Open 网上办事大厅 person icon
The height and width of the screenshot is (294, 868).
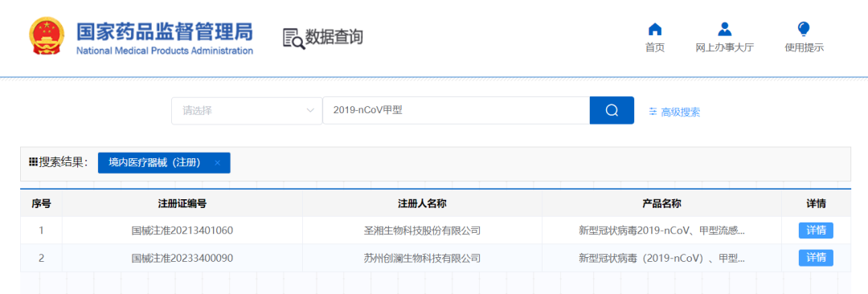coord(724,29)
